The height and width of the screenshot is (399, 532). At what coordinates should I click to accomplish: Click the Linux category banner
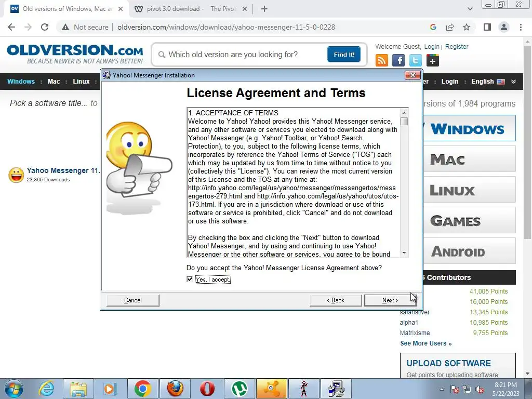(x=470, y=190)
